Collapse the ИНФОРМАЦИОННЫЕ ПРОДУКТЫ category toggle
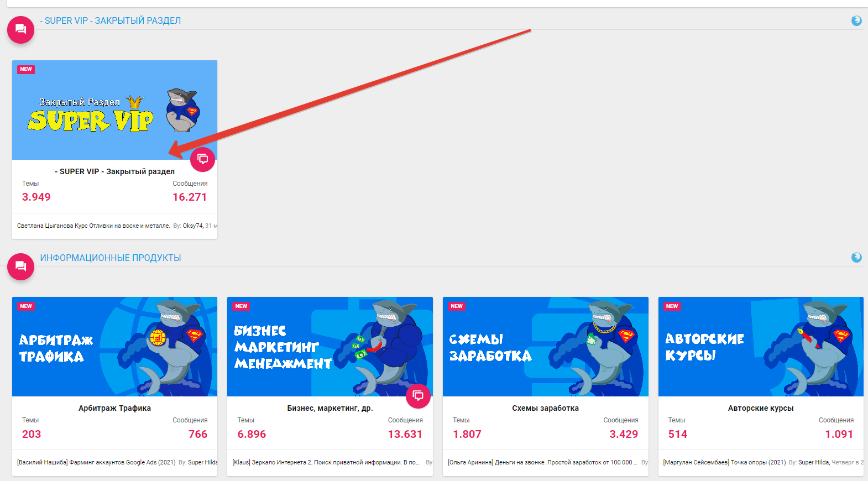Screen dimensions: 868x481 (x=856, y=257)
